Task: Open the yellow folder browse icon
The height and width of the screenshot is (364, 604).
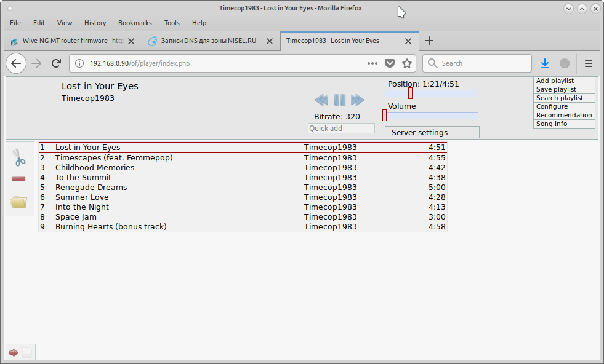Action: tap(18, 202)
